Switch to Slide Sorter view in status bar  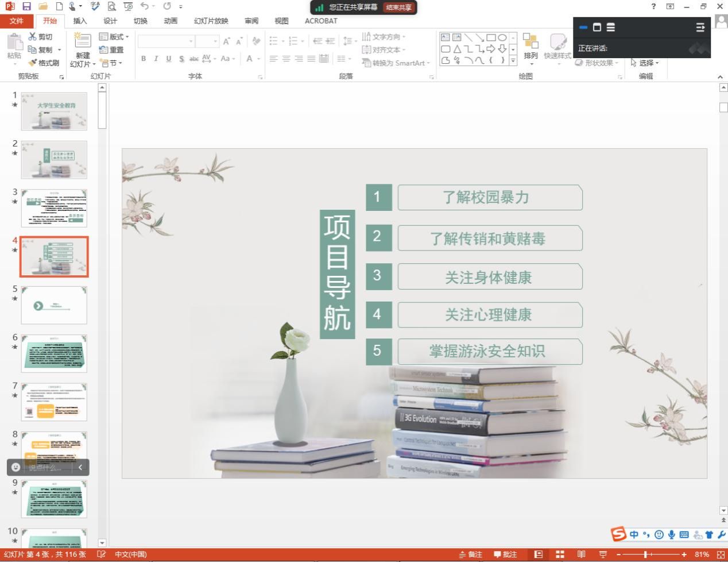pyautogui.click(x=560, y=555)
